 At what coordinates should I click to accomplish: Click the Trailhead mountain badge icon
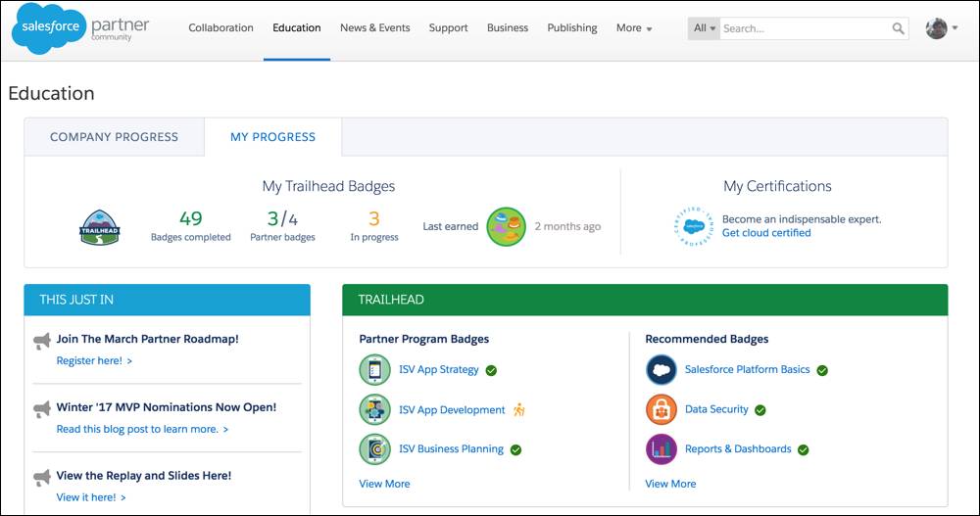point(99,227)
